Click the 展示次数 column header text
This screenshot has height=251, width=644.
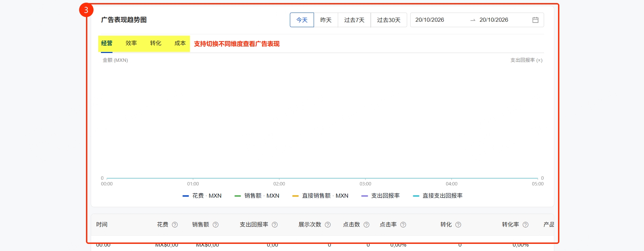310,225
